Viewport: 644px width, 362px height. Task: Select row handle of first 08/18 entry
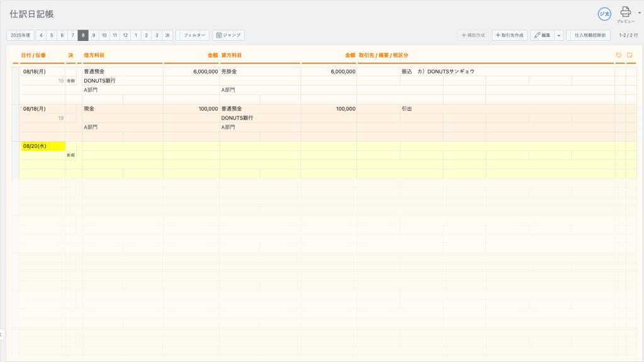tap(16, 85)
